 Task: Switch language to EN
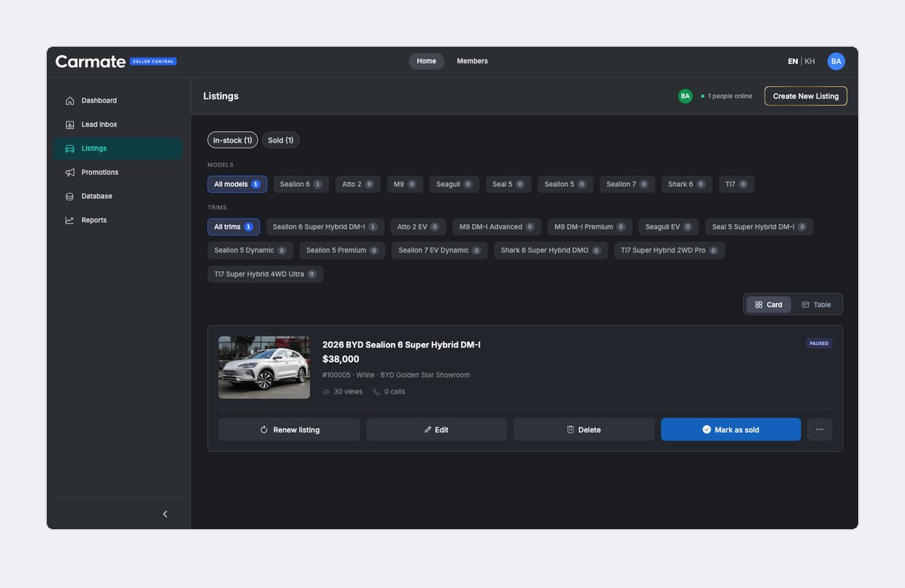pyautogui.click(x=793, y=61)
